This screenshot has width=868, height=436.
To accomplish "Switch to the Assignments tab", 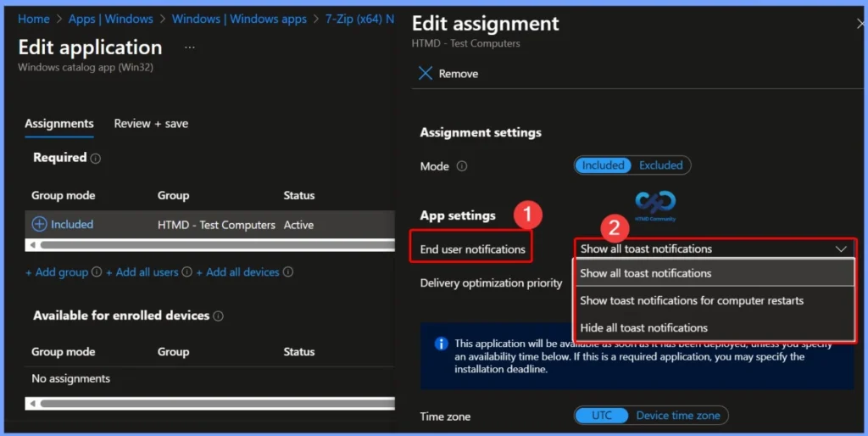I will 59,124.
